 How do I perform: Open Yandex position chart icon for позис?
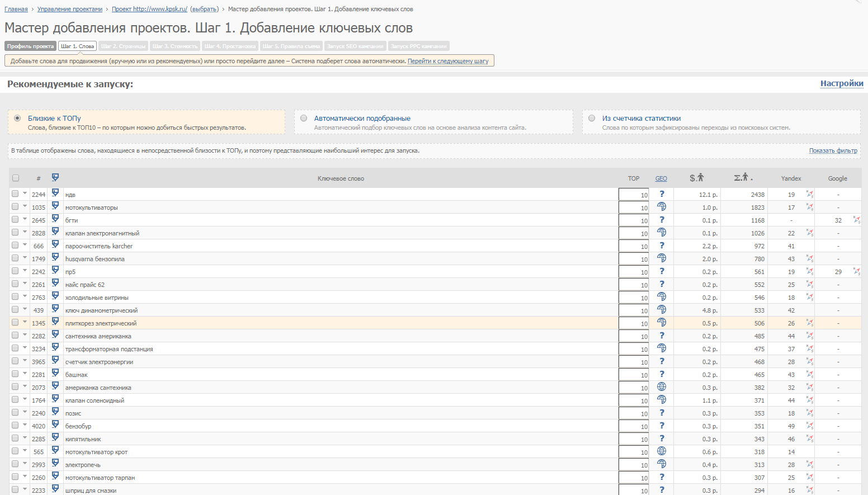tap(810, 413)
